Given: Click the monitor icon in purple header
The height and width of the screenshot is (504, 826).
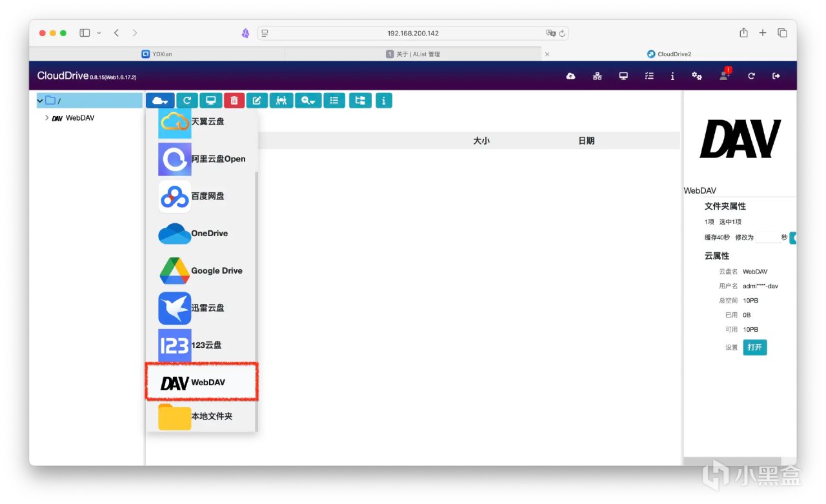Looking at the screenshot, I should (x=623, y=76).
